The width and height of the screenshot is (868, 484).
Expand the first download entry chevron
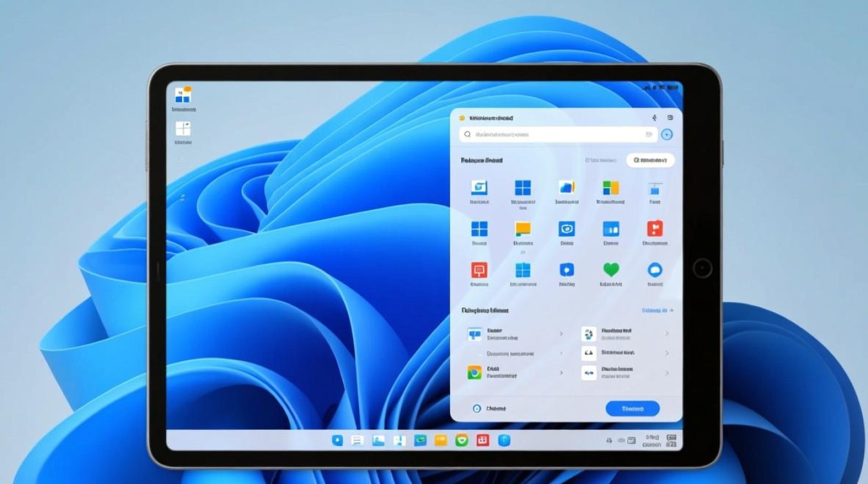click(x=561, y=334)
